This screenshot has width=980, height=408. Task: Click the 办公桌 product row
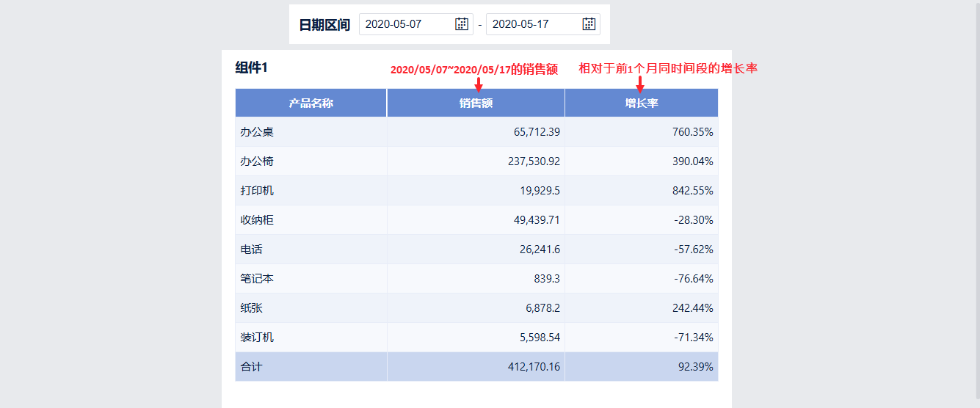coord(476,132)
